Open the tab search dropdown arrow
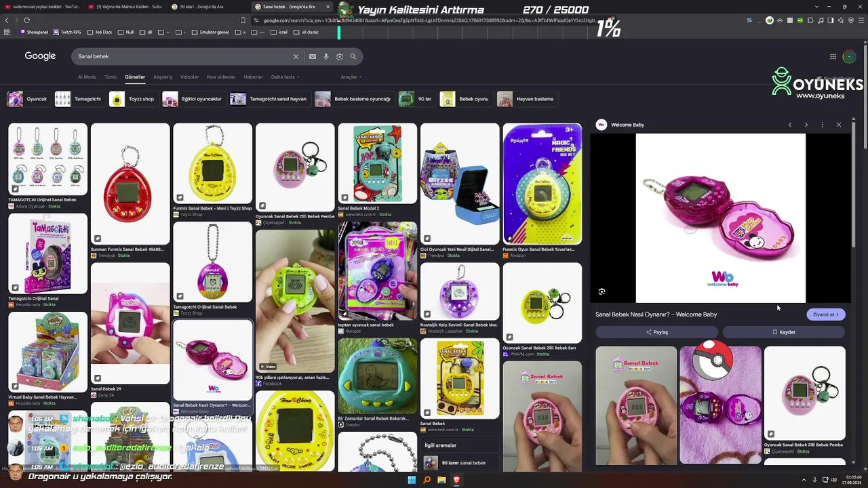This screenshot has width=868, height=488. tap(816, 7)
